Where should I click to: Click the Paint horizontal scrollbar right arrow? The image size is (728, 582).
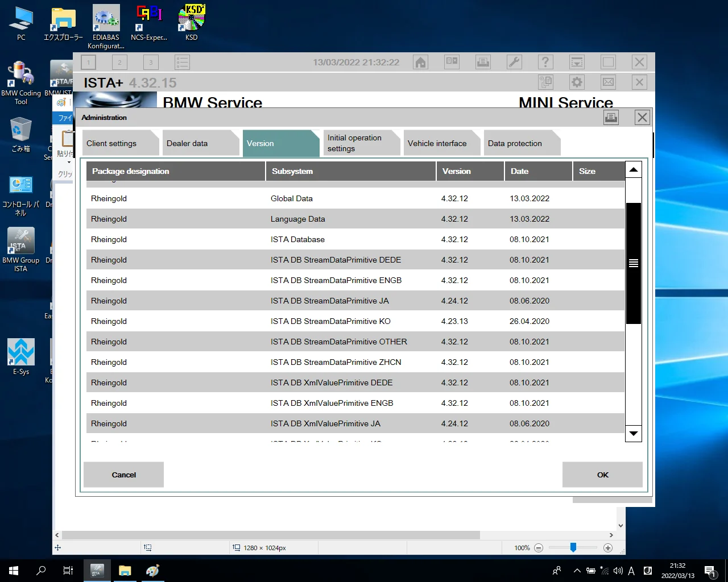tap(611, 535)
